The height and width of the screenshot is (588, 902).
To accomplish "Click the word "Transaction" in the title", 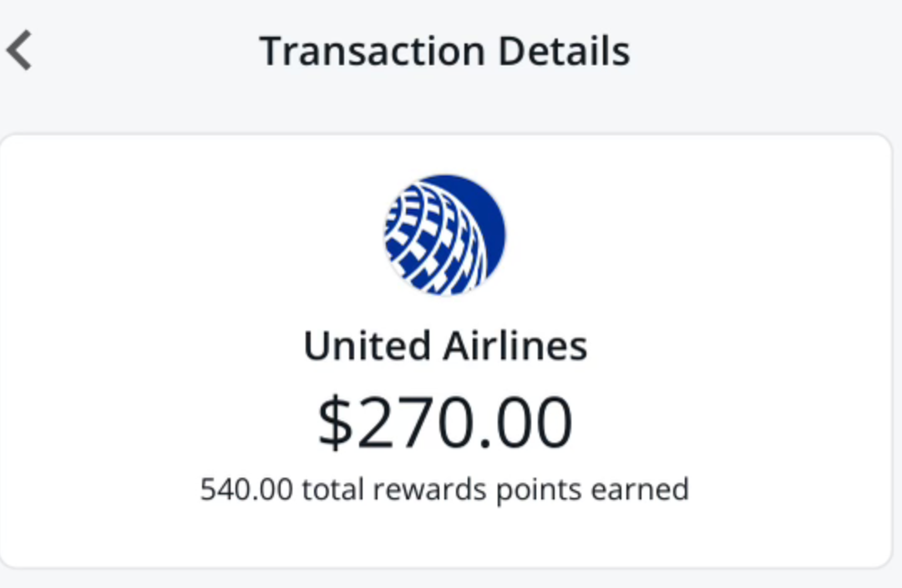I will [372, 51].
